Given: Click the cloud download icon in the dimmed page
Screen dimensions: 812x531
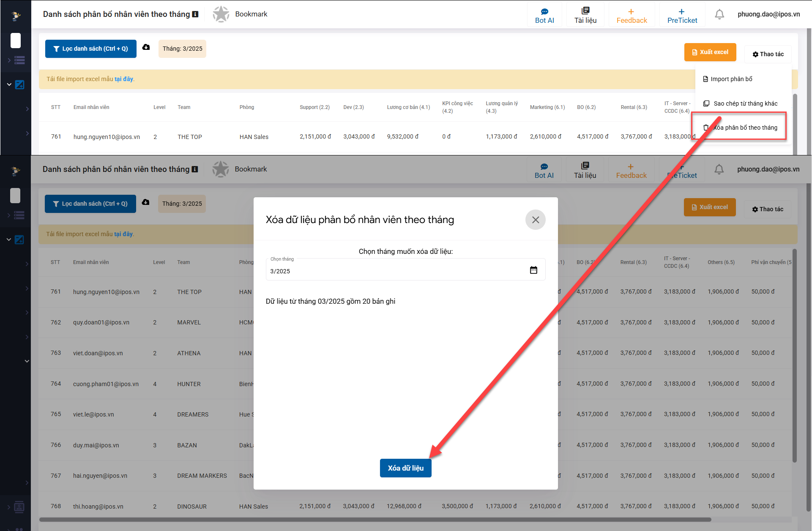Looking at the screenshot, I should coord(146,202).
